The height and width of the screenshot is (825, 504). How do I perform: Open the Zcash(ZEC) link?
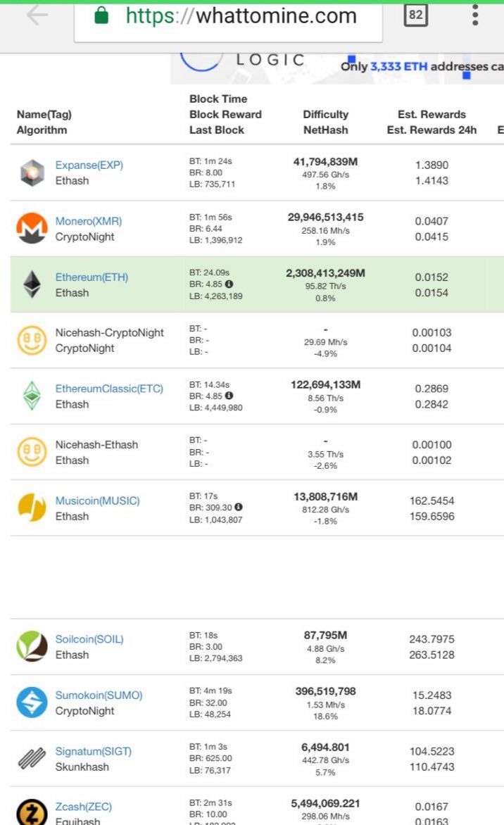[x=84, y=807]
